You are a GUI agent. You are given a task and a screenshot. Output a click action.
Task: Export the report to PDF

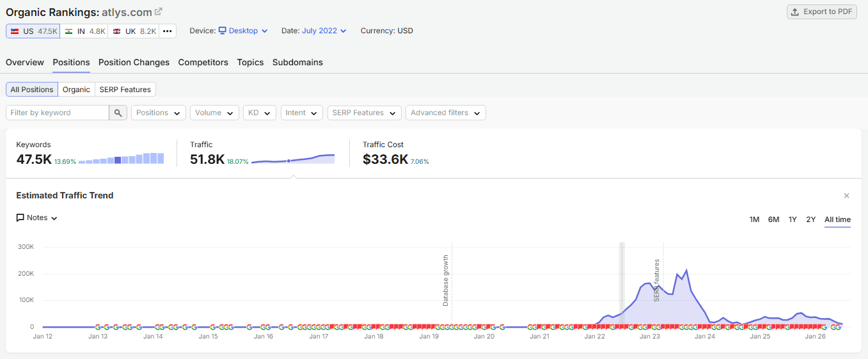[x=822, y=12]
